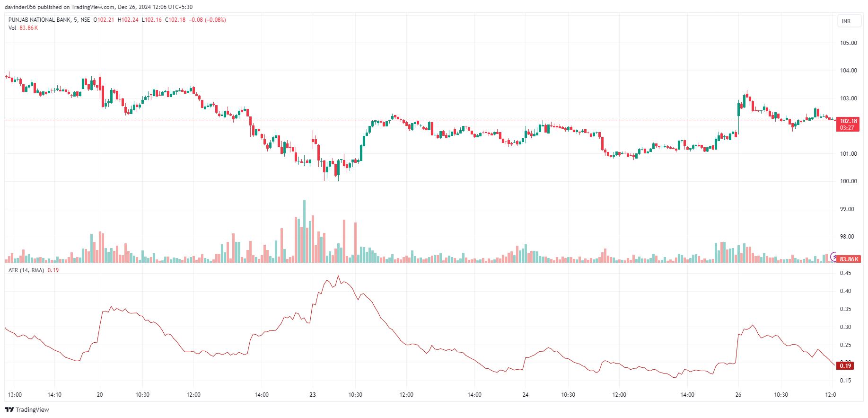
Task: Click the date label 23 on the time axis
Action: pyautogui.click(x=313, y=395)
